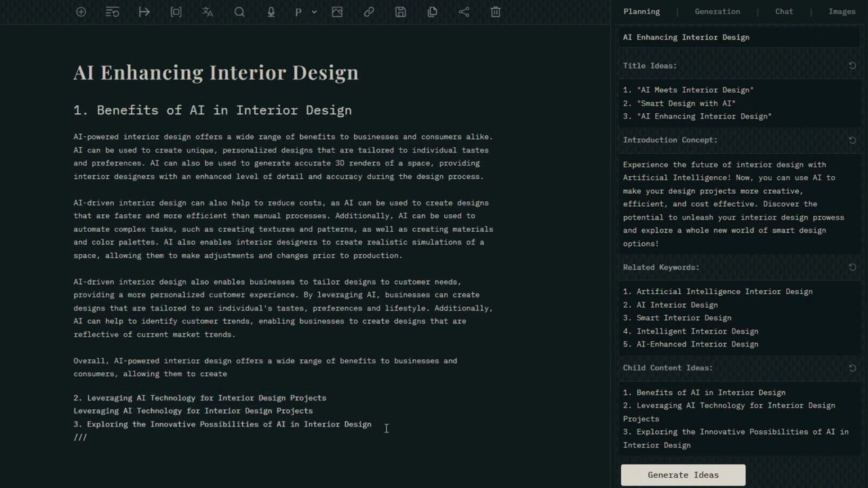The height and width of the screenshot is (488, 868).
Task: Copy the document with the copy icon
Action: point(433,12)
